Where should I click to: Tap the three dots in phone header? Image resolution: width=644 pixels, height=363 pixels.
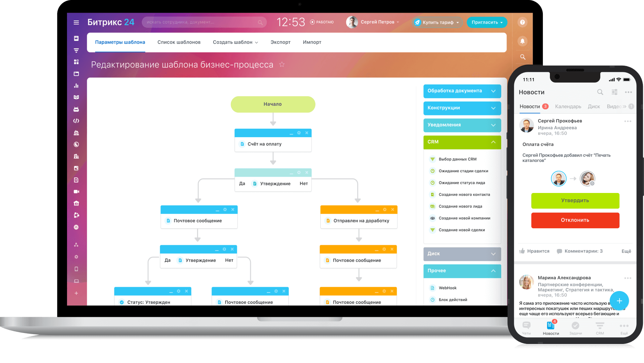pos(628,92)
